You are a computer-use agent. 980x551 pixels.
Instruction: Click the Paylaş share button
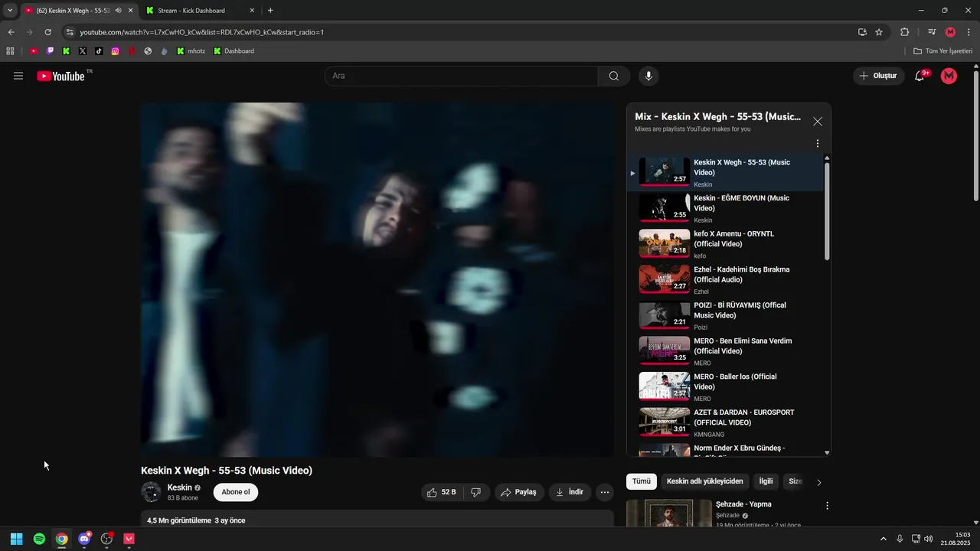[x=519, y=492]
